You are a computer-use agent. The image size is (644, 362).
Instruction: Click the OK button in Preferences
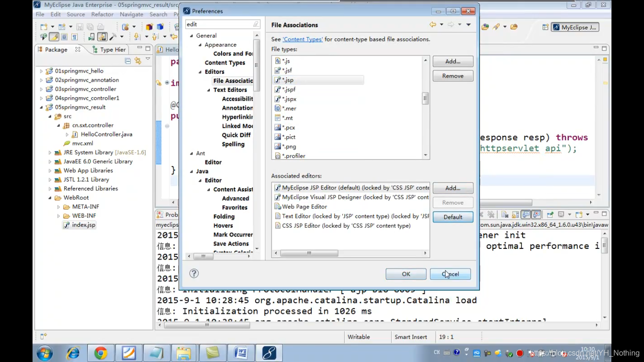[x=406, y=274]
